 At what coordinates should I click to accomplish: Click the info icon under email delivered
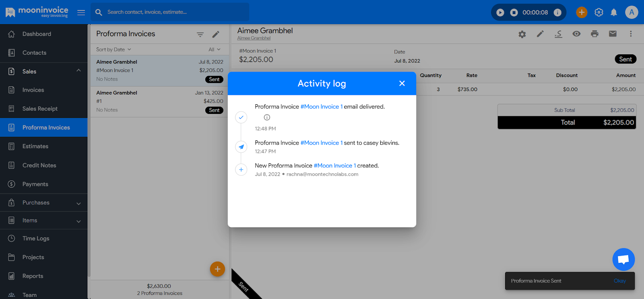point(267,118)
